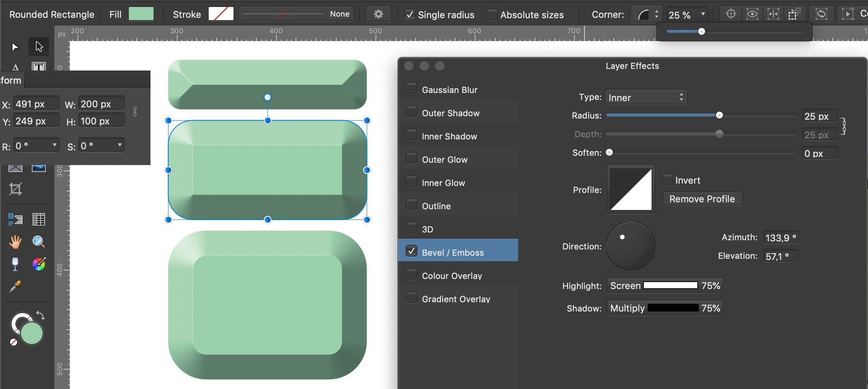Screen dimensions: 868x389
Task: Uncheck the Bevel / Emboss checkbox
Action: click(x=411, y=251)
